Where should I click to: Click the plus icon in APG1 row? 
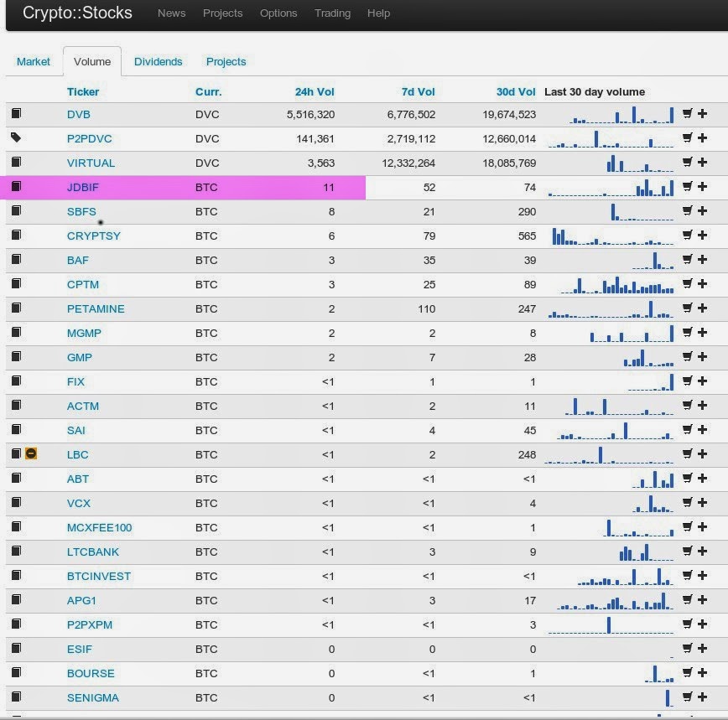pyautogui.click(x=703, y=599)
